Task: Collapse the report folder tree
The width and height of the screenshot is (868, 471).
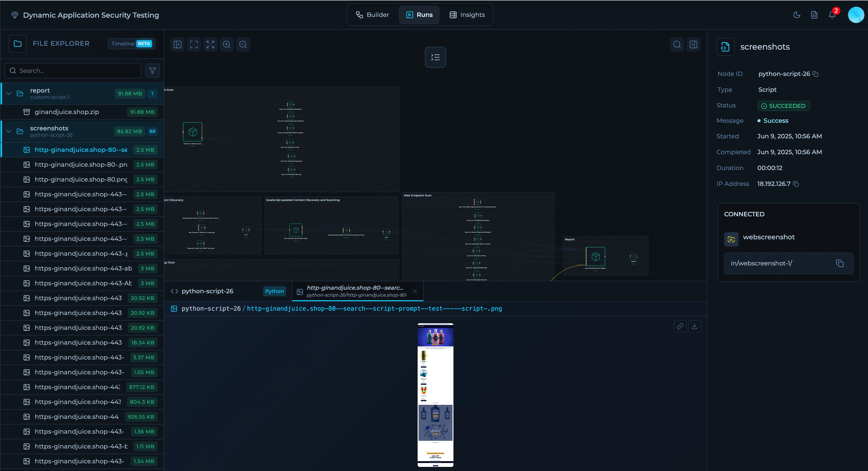Action: 9,94
